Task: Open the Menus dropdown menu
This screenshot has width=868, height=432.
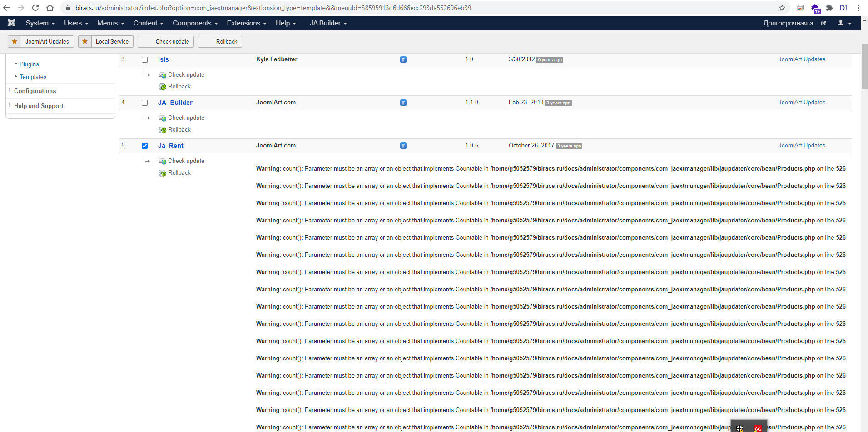Action: coord(110,23)
